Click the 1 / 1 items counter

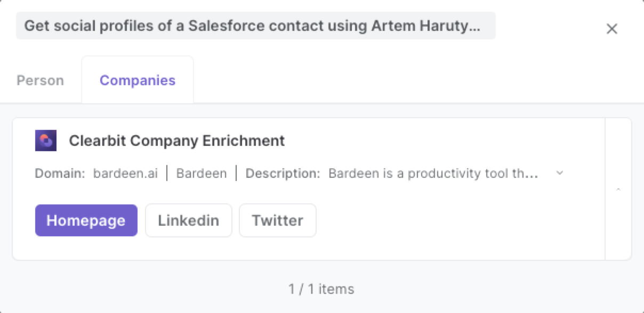tap(321, 289)
